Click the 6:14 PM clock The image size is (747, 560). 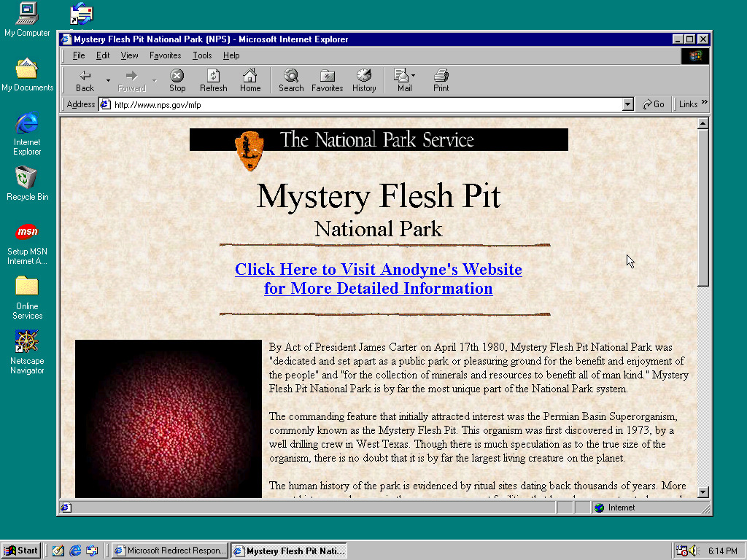coord(723,551)
